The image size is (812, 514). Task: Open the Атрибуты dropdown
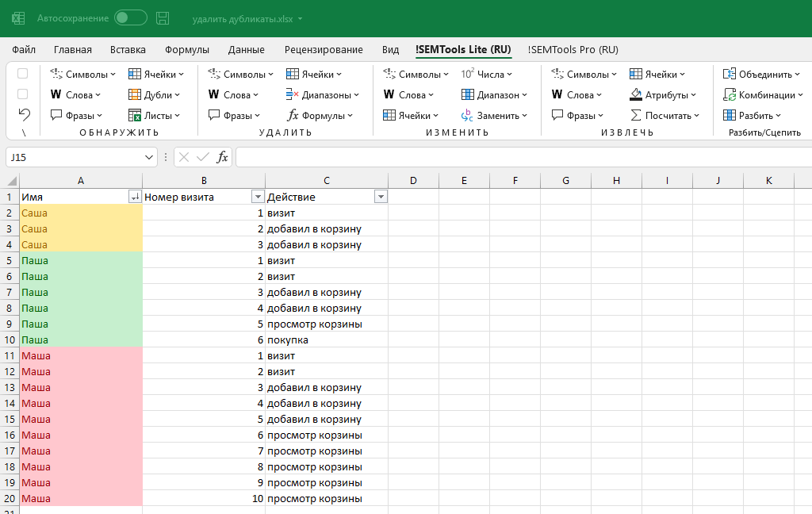pos(663,95)
